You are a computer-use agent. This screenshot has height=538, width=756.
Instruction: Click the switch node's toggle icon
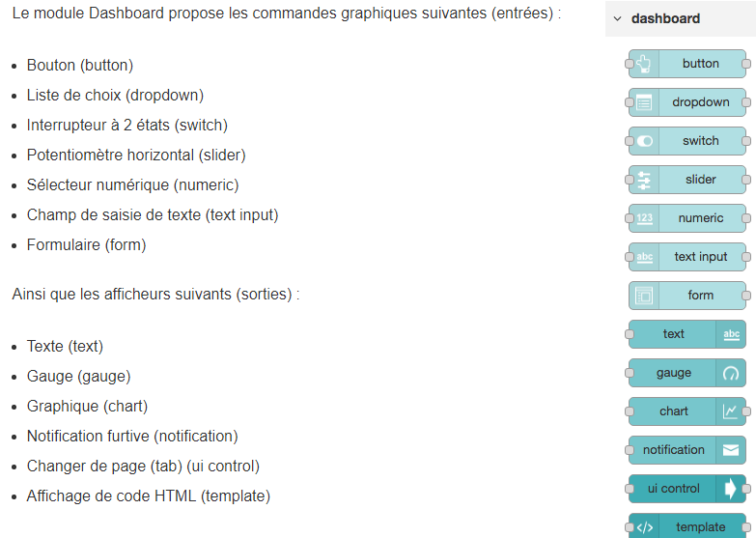click(645, 141)
